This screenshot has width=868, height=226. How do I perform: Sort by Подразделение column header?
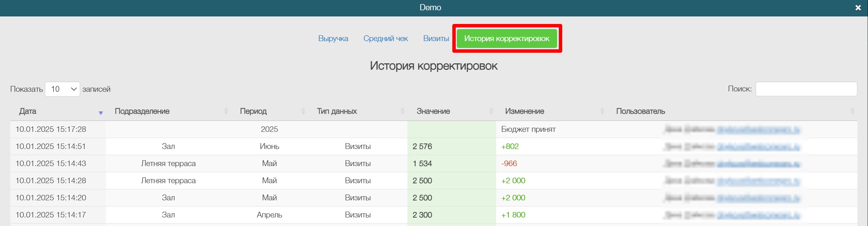[142, 111]
